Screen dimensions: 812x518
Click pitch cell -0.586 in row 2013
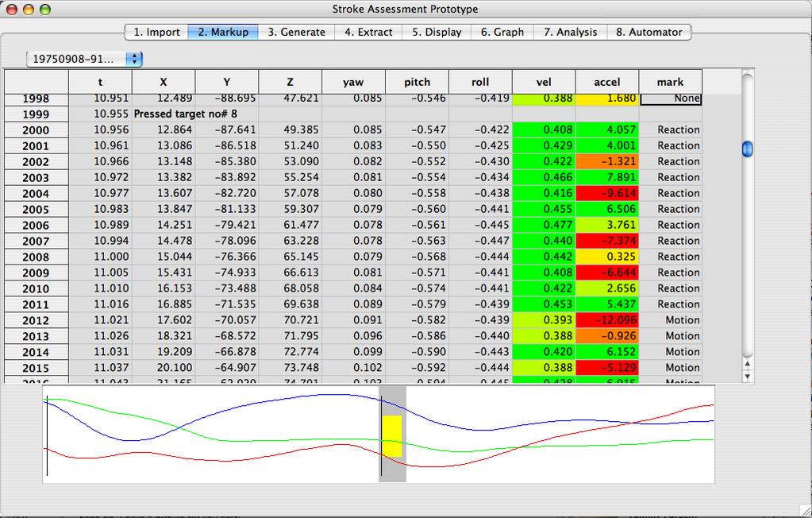417,336
